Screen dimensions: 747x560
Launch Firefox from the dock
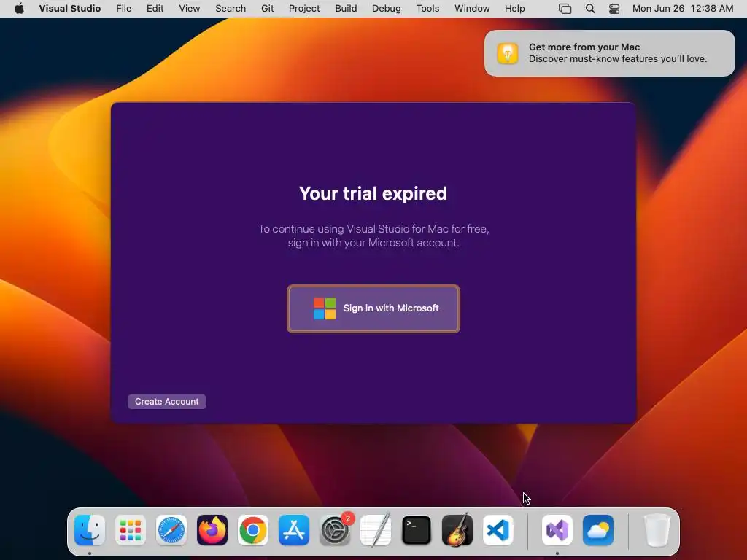[212, 530]
